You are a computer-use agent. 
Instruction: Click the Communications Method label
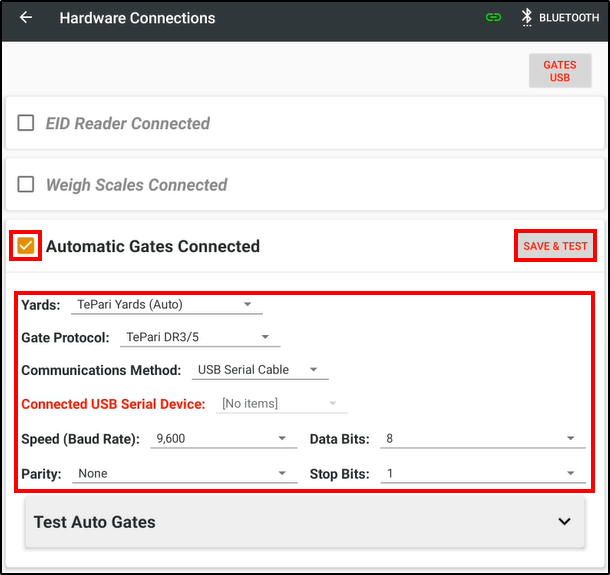point(101,370)
